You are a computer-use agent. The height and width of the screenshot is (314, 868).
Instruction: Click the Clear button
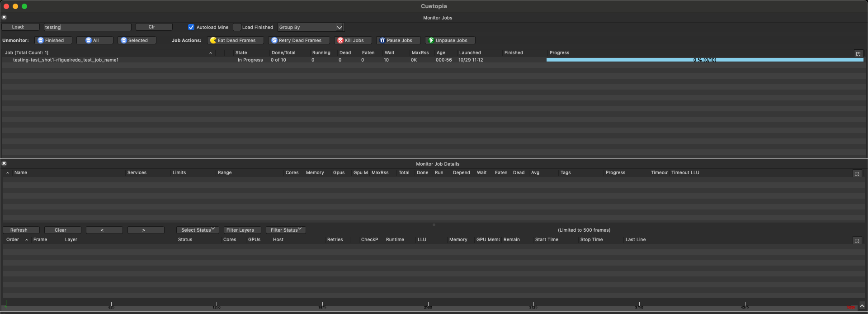62,230
